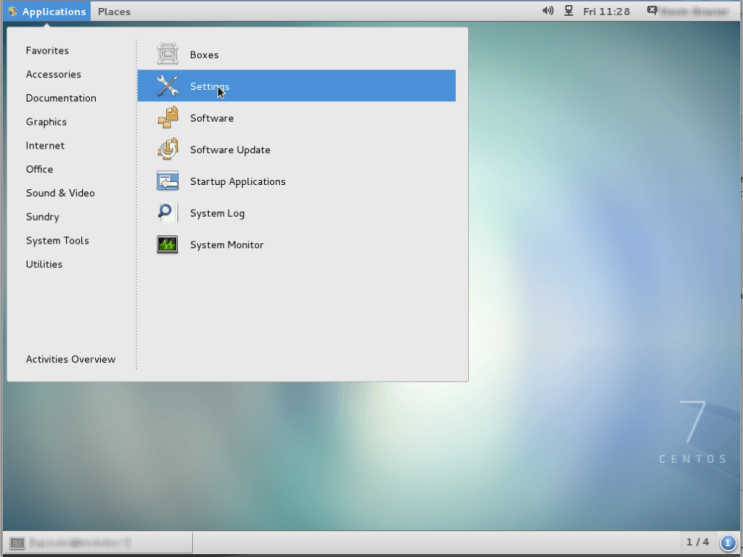Click the terminal icon in bottom taskbar

[17, 542]
